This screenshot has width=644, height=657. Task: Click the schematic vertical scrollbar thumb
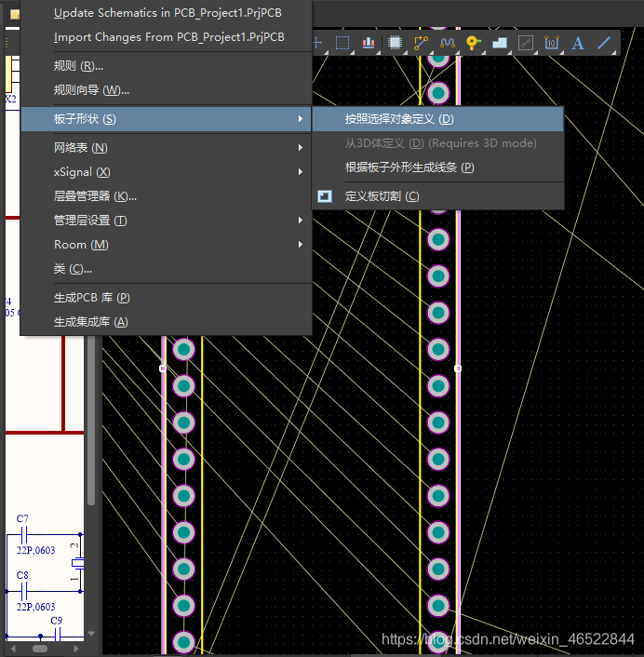point(91,421)
